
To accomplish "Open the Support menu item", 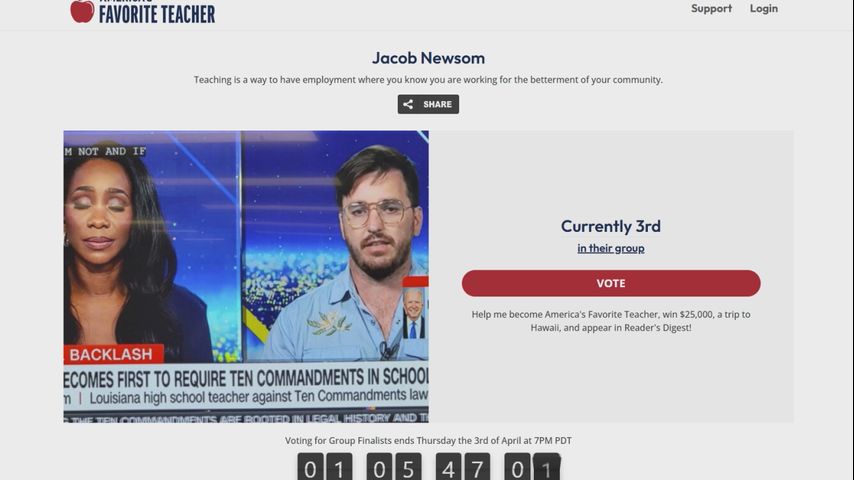I will [711, 8].
